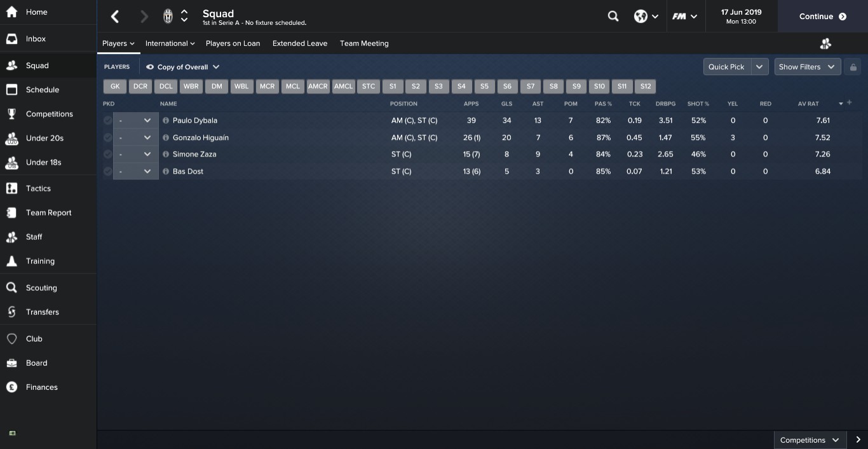Click the next arrow at bottom right

tap(858, 439)
